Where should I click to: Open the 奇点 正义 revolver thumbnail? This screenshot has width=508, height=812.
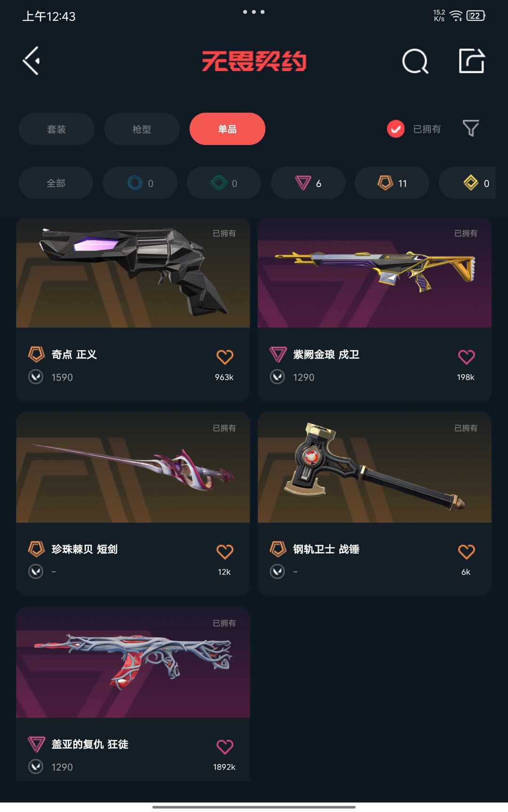pyautogui.click(x=133, y=273)
